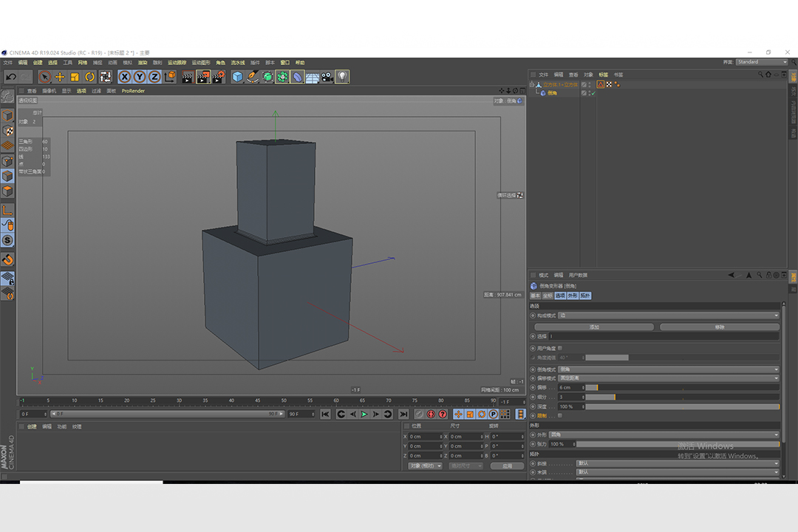Switch to Polygons mode in left sidebar
The image size is (798, 532).
[x=7, y=191]
